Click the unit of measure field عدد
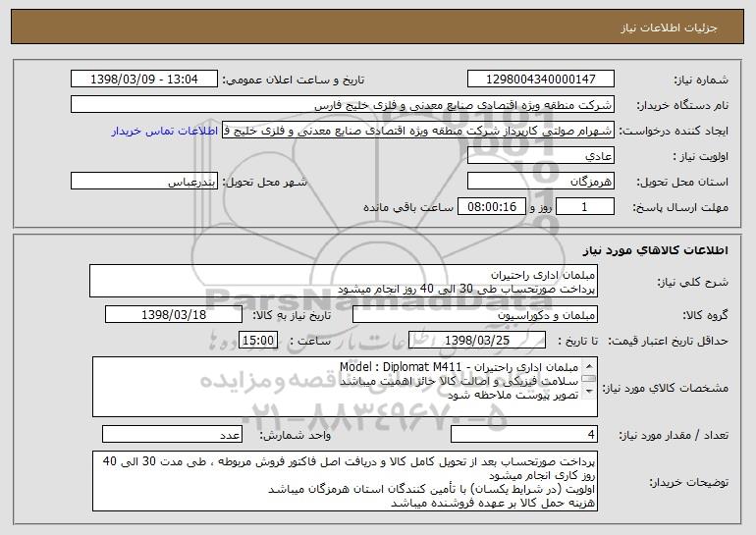This screenshot has height=535, width=756. click(x=172, y=434)
